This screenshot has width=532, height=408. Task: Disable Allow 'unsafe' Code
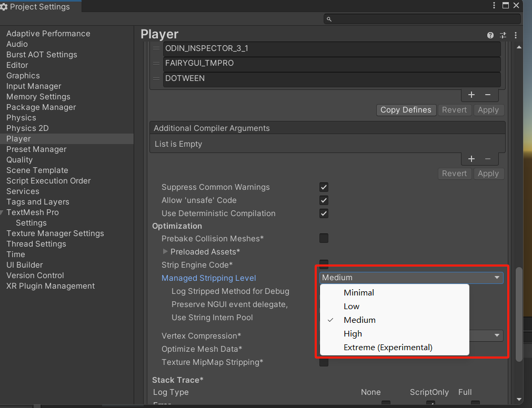tap(324, 200)
